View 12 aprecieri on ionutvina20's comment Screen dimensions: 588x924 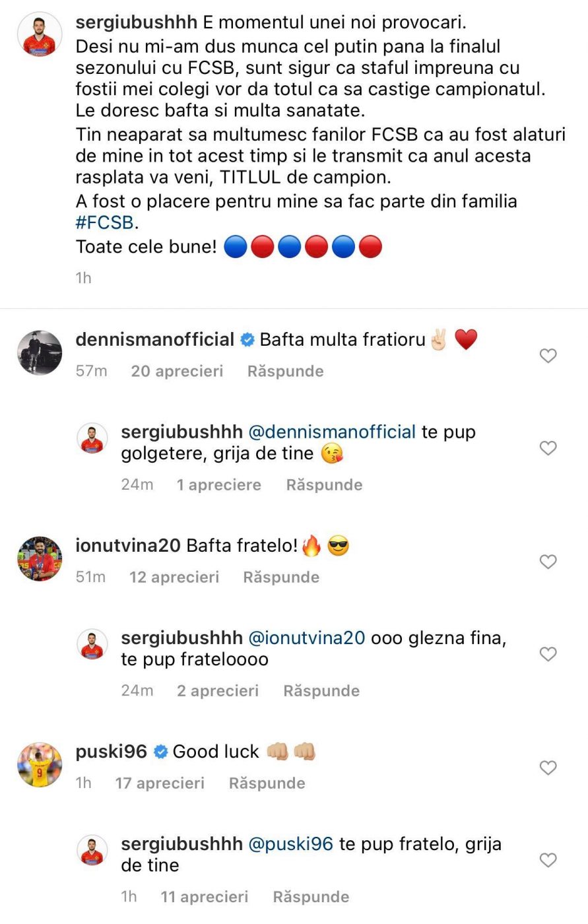pyautogui.click(x=174, y=577)
